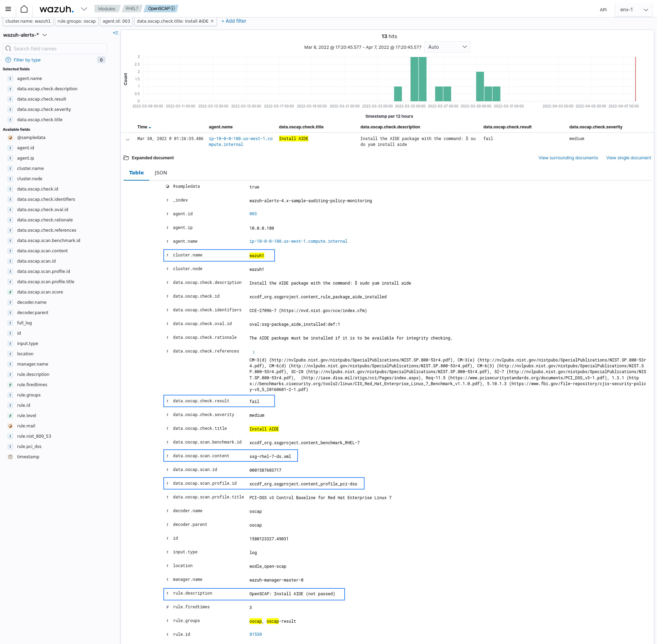Click the histogram bar near 2022-03-29

click(480, 87)
